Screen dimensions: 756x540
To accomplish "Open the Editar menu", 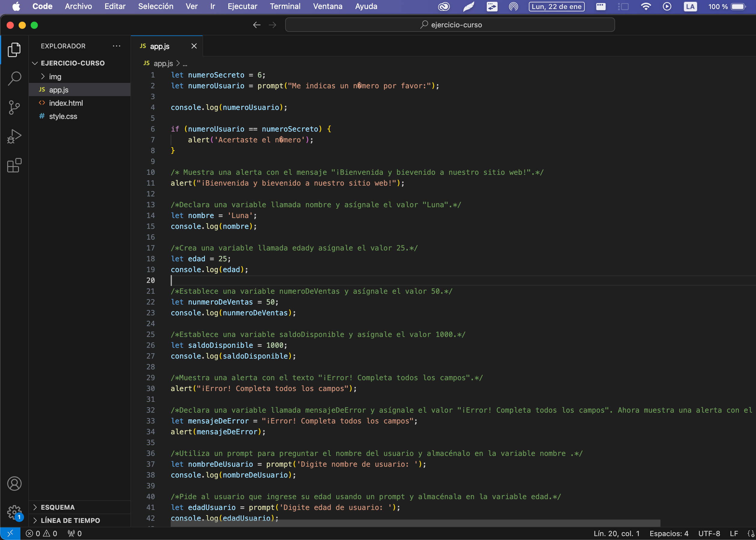I will coord(115,6).
